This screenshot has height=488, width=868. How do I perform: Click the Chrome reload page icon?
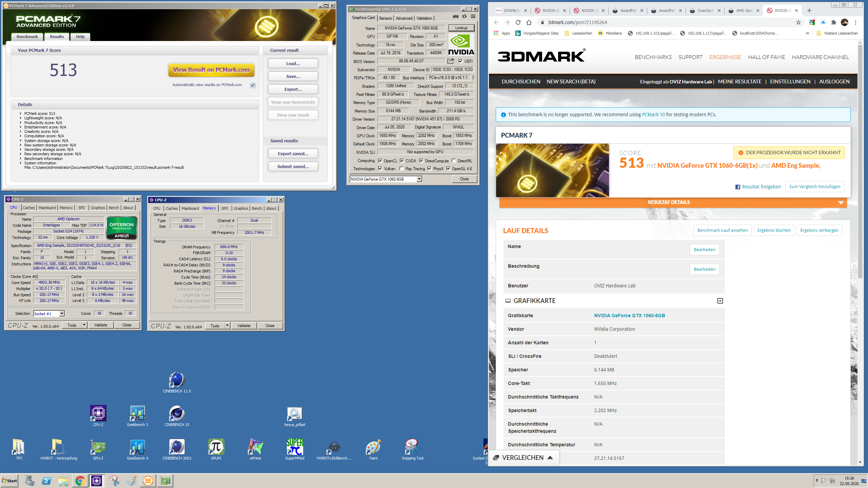[x=518, y=22]
